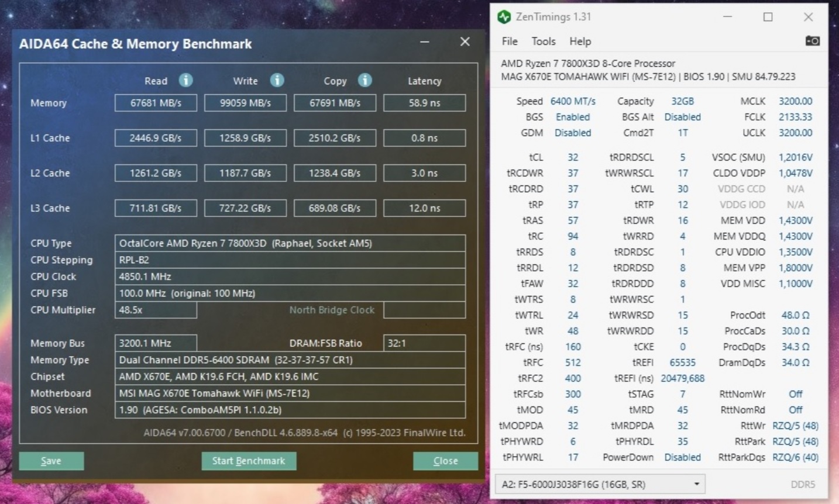Click the Memory Type DDR5-6400 field
839x504 pixels.
(x=290, y=360)
